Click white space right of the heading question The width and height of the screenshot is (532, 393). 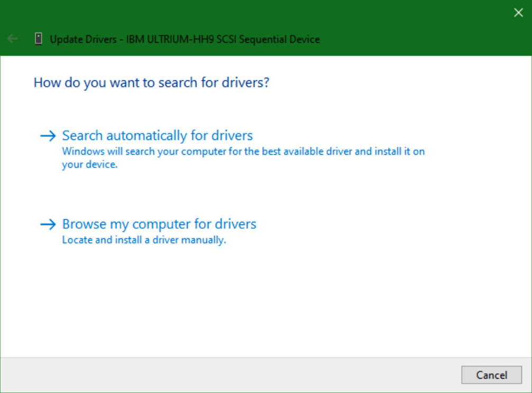[397, 83]
